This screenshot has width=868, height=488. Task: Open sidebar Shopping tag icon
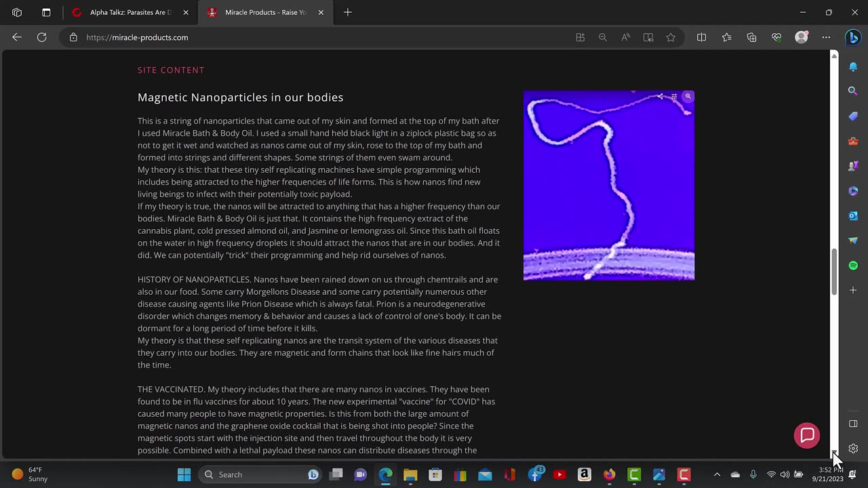pyautogui.click(x=853, y=116)
